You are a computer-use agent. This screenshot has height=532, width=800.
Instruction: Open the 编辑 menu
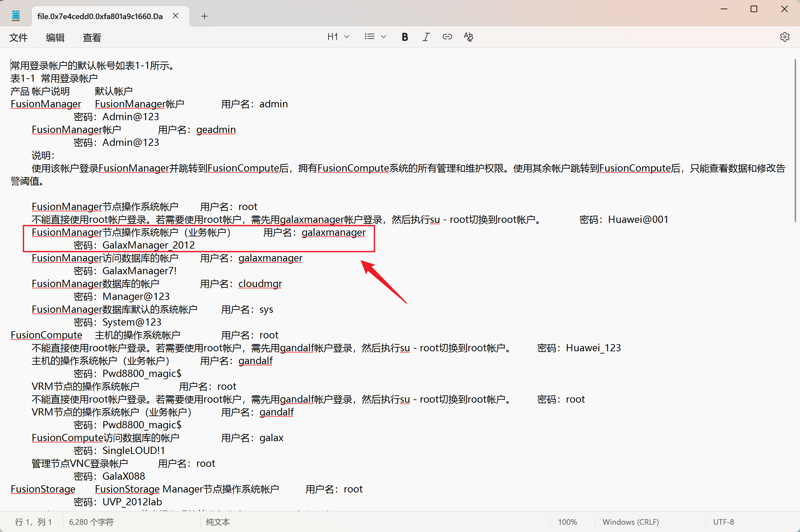[x=55, y=37]
